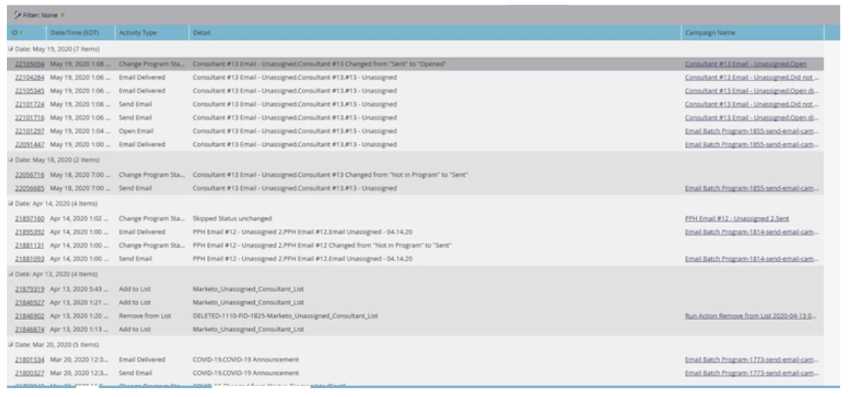Open Email Batch Program-1814 campaign link in row 21895392
This screenshot has height=397, width=868.
click(x=751, y=232)
